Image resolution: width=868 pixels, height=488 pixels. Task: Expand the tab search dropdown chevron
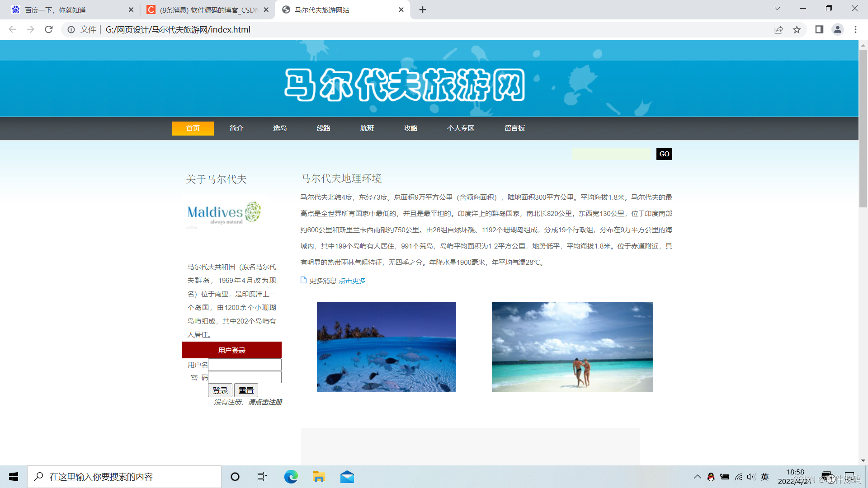pyautogui.click(x=777, y=9)
